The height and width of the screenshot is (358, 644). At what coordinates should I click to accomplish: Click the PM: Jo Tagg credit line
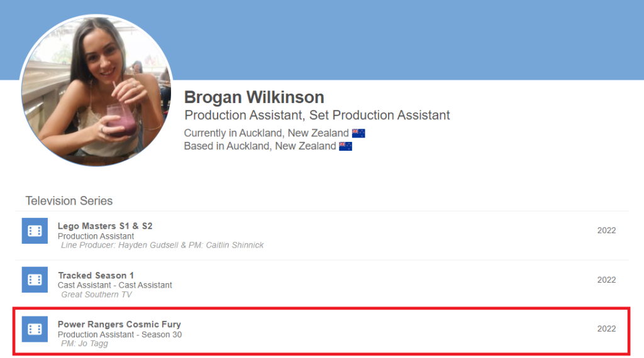click(84, 344)
